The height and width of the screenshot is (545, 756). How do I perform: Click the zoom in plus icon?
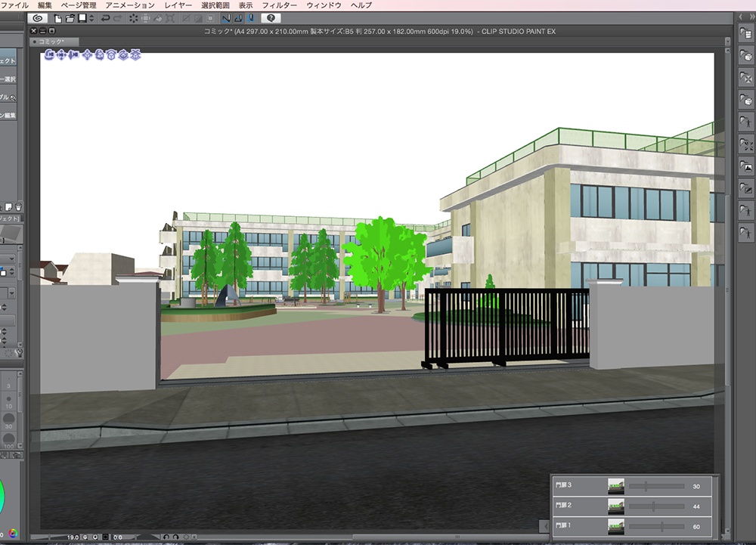pyautogui.click(x=95, y=537)
